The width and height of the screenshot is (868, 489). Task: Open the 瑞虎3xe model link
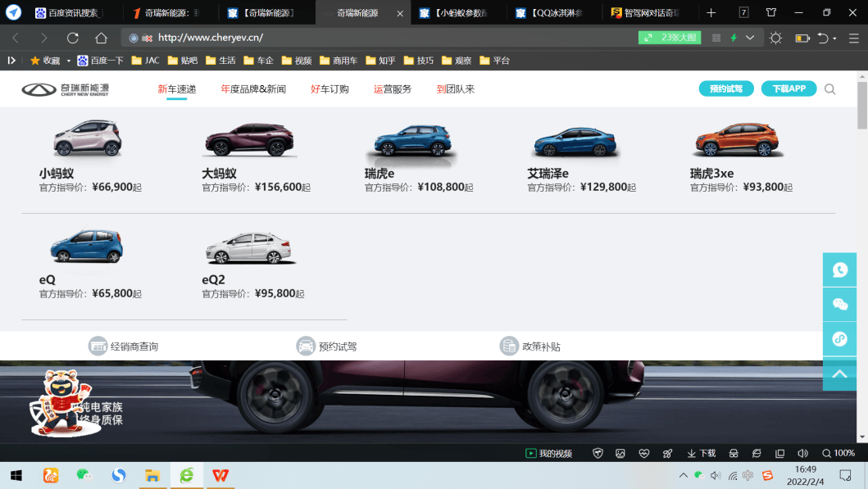pos(712,174)
